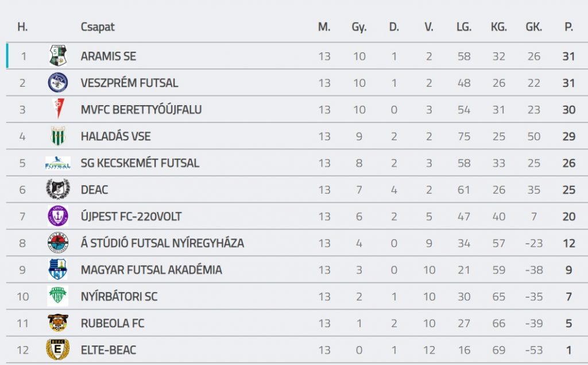Select the MAGYAR FUTSAL AKADÉMIA team name
This screenshot has width=588, height=365.
[151, 270]
